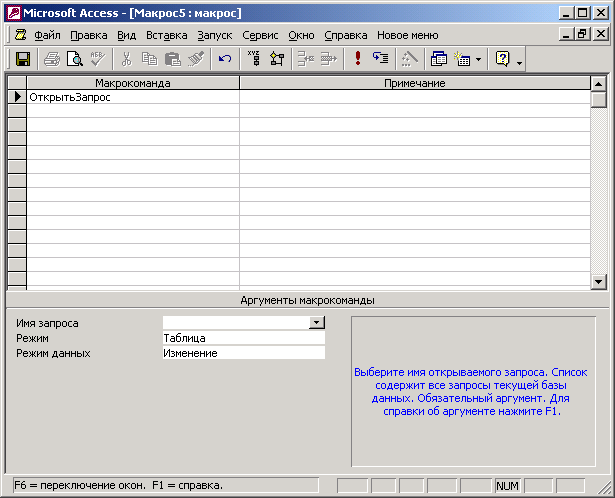Open toolbar options arrow after Help
Viewport: 615px width, 498px height.
519,63
